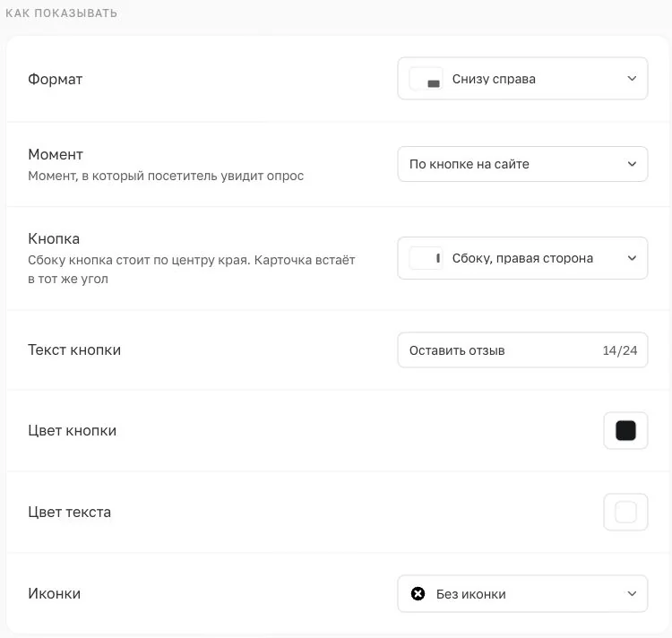Click the Момент setting label
The image size is (672, 638).
tap(56, 154)
